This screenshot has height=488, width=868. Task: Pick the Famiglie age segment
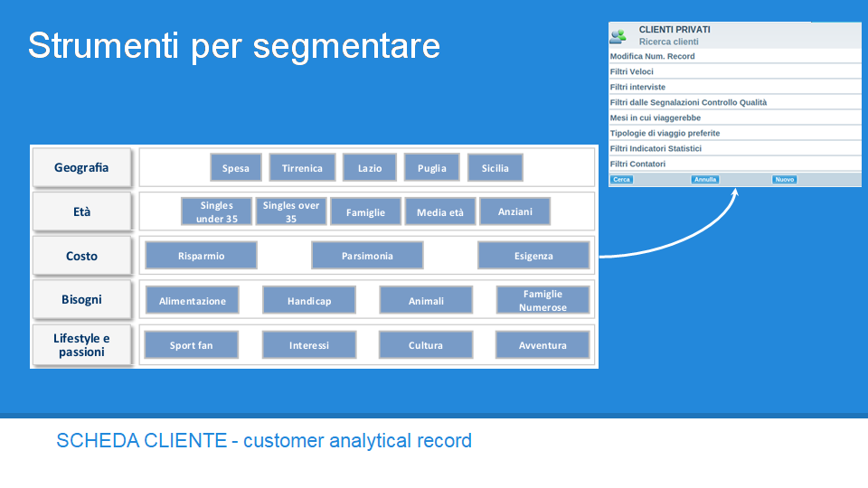pyautogui.click(x=365, y=211)
